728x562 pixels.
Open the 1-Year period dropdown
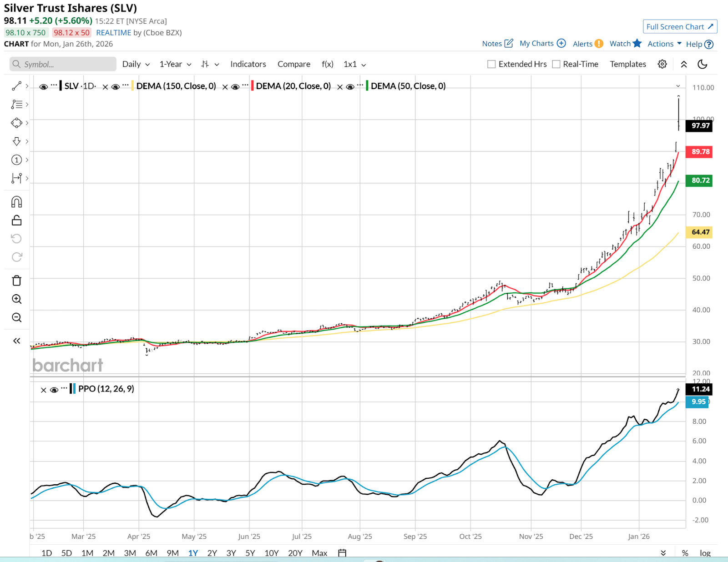(x=175, y=64)
